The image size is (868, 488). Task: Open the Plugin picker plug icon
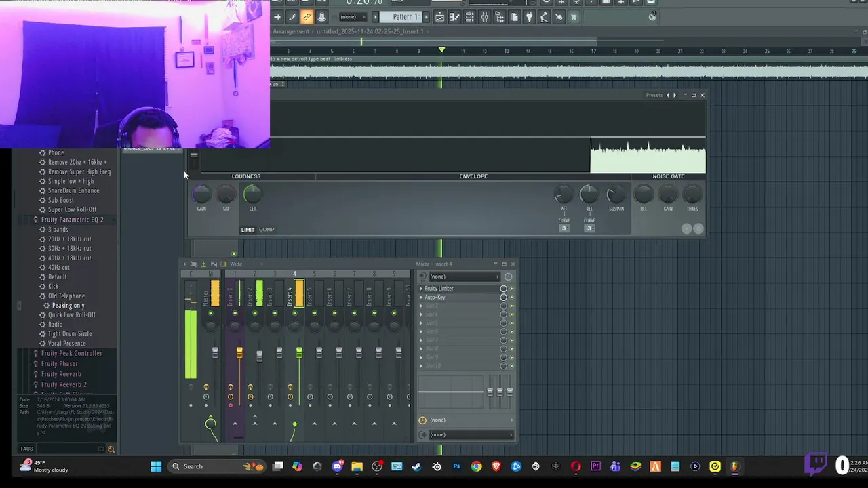(529, 17)
